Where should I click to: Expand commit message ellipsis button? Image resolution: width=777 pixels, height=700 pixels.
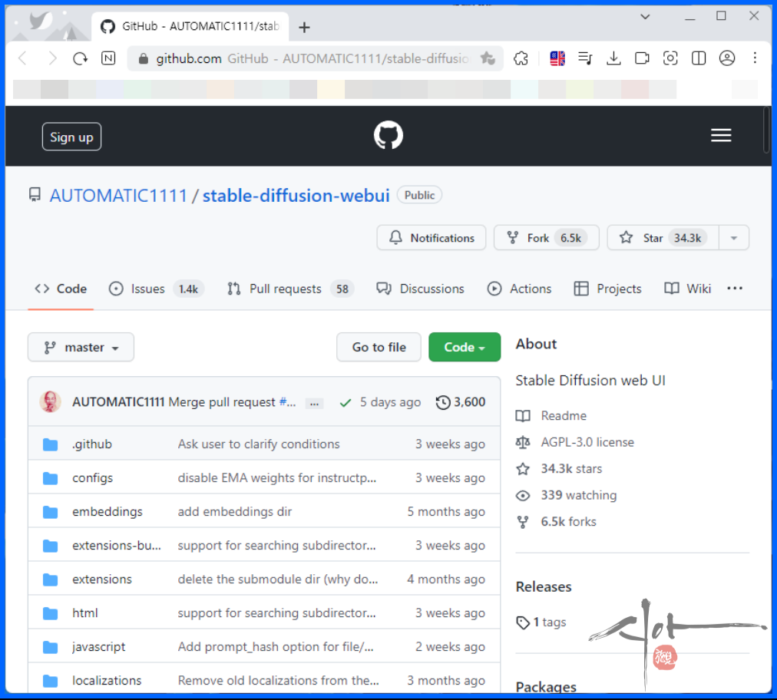point(314,403)
